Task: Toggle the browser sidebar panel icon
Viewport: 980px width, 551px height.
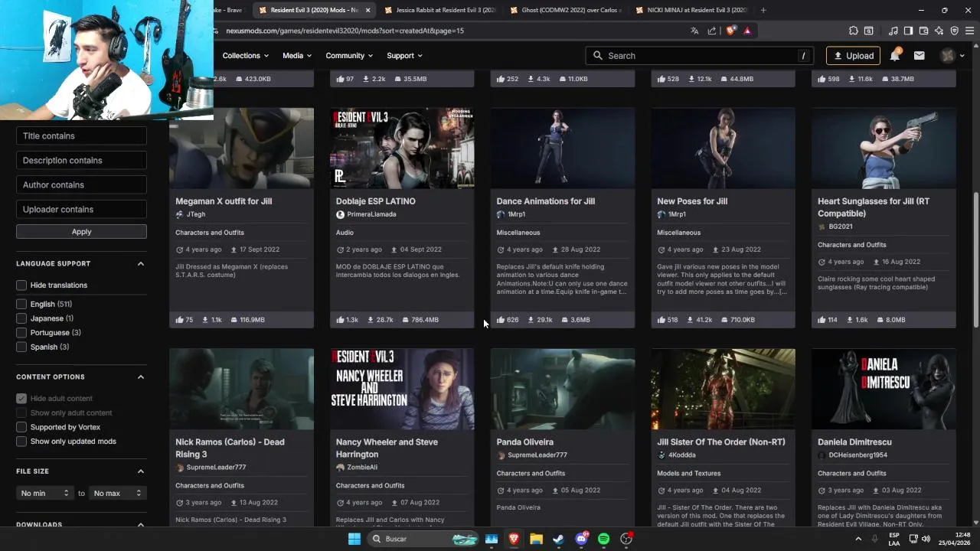Action: click(908, 31)
